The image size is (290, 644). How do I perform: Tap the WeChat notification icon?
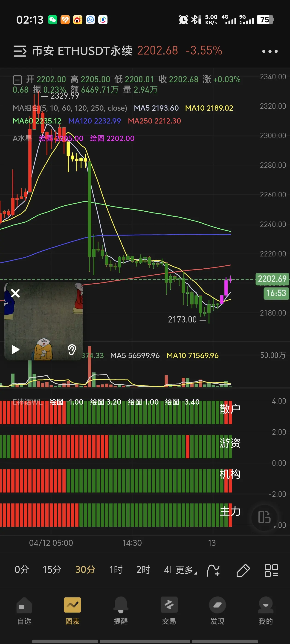pos(52,20)
